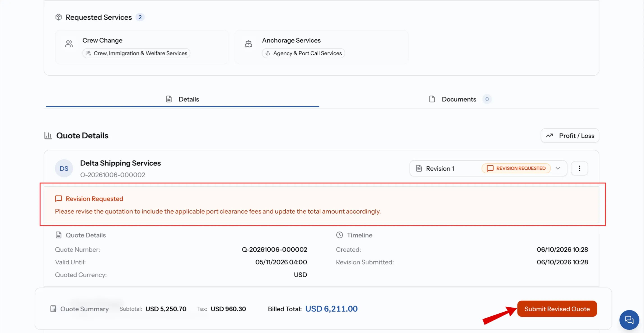Click the Tax USD 960.30 value
Viewport: 644px width, 333px height.
point(228,309)
